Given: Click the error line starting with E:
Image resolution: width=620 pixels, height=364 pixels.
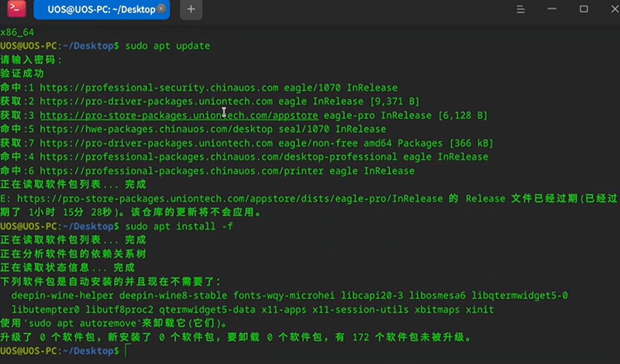Looking at the screenshot, I should [x=309, y=205].
